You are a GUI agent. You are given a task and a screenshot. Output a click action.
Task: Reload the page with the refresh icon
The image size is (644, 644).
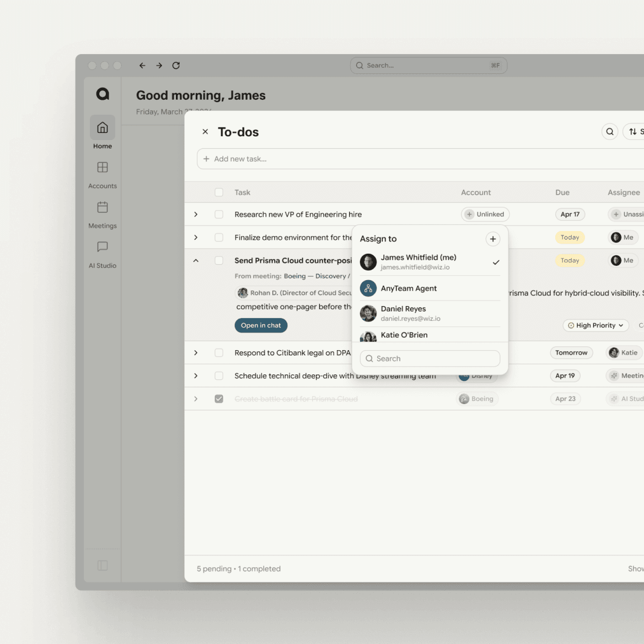click(x=176, y=65)
